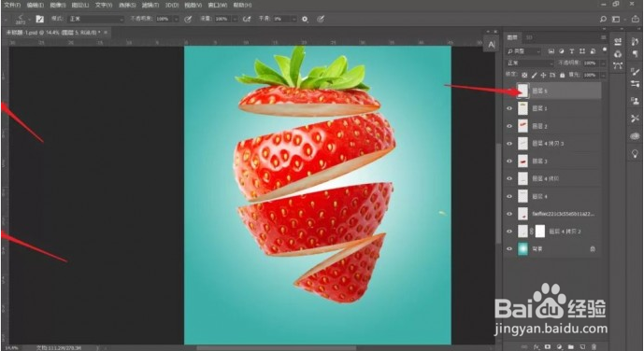Screen dimensions: 644x351
Task: Open the Learn lightbulb panel icon
Action: pyautogui.click(x=635, y=153)
